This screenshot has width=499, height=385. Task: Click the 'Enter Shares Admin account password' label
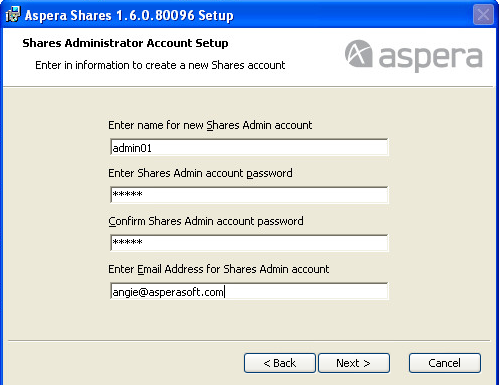point(200,173)
